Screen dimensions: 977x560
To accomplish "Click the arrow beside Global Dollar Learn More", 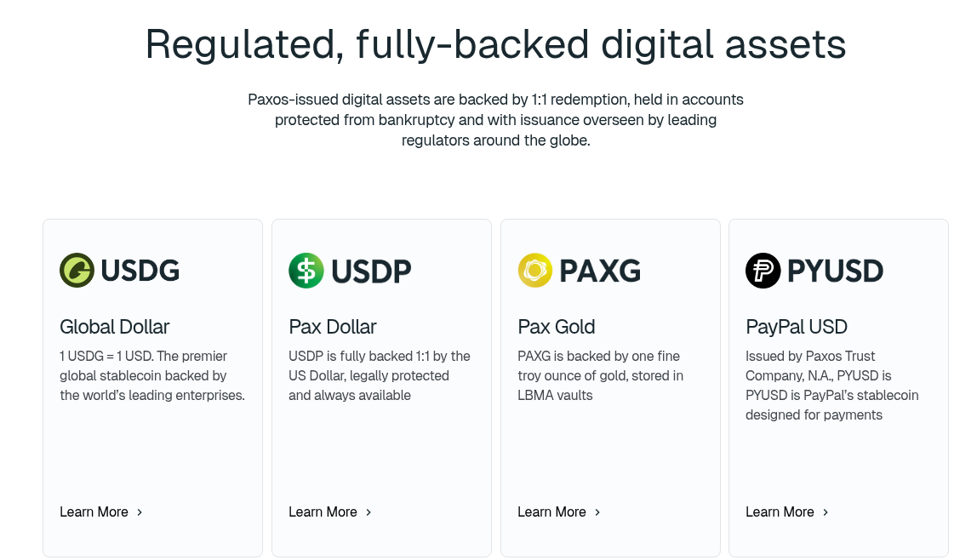I will [x=140, y=512].
